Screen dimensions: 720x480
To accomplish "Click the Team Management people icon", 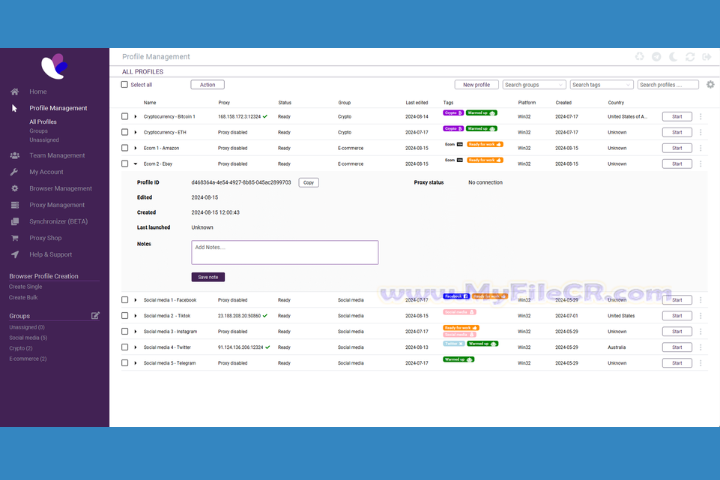I will [15, 156].
